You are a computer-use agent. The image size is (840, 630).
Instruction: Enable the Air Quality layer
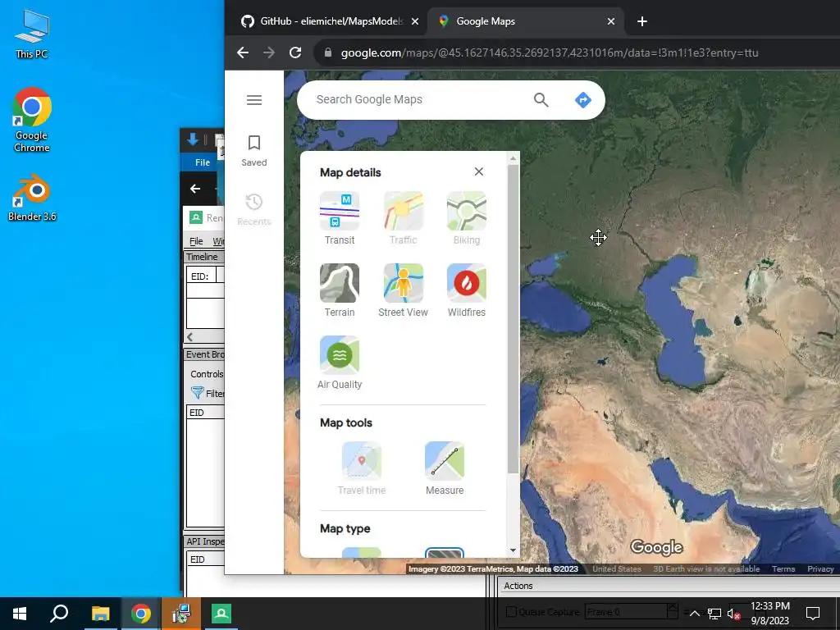tap(340, 363)
